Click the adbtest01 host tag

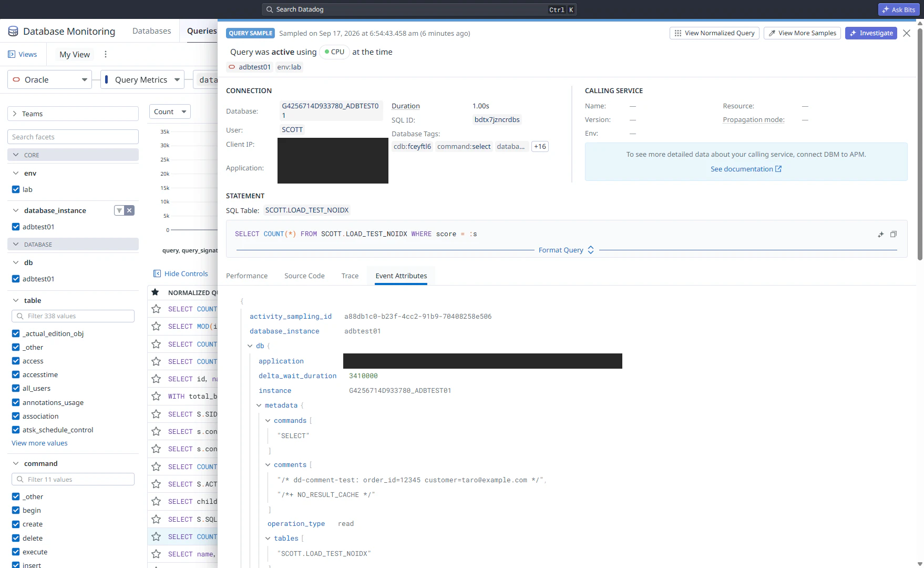click(x=250, y=67)
